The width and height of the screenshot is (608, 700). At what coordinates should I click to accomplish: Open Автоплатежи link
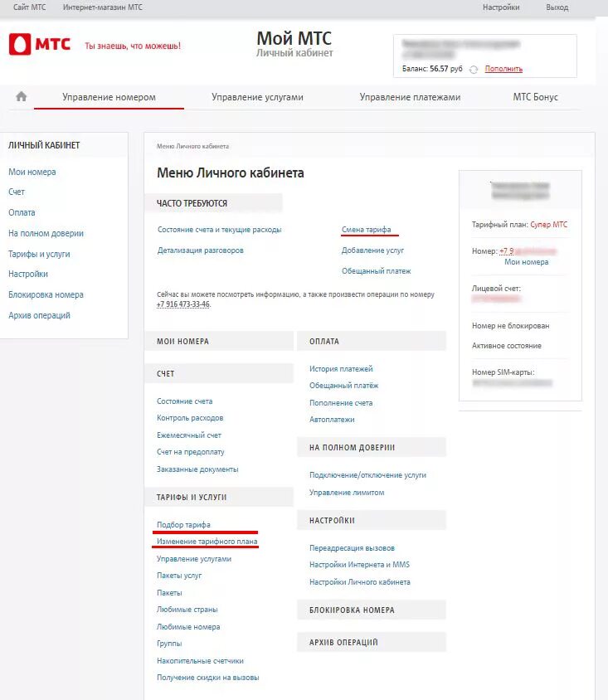click(332, 420)
